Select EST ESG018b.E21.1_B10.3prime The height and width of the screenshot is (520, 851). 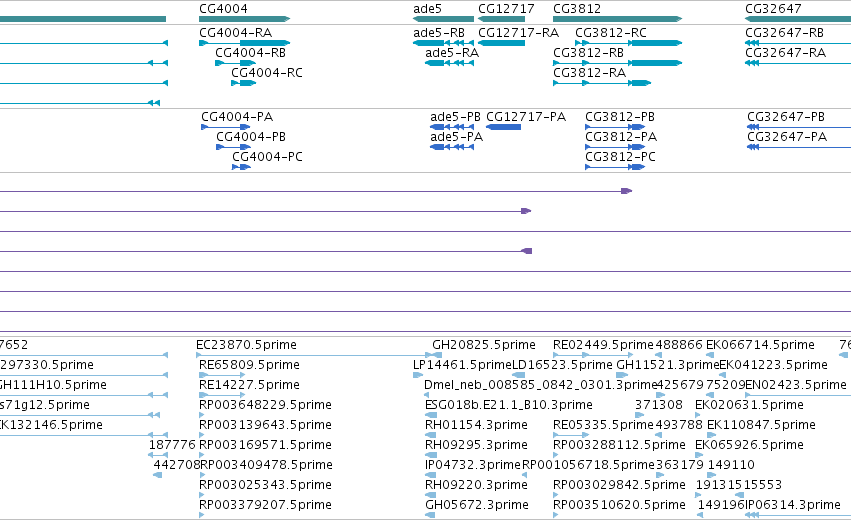click(x=509, y=405)
